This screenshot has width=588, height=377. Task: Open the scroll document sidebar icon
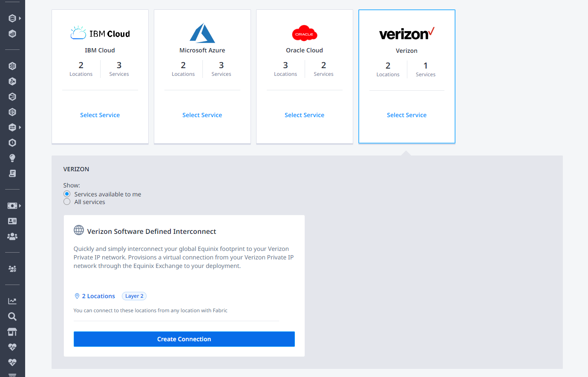pyautogui.click(x=12, y=173)
